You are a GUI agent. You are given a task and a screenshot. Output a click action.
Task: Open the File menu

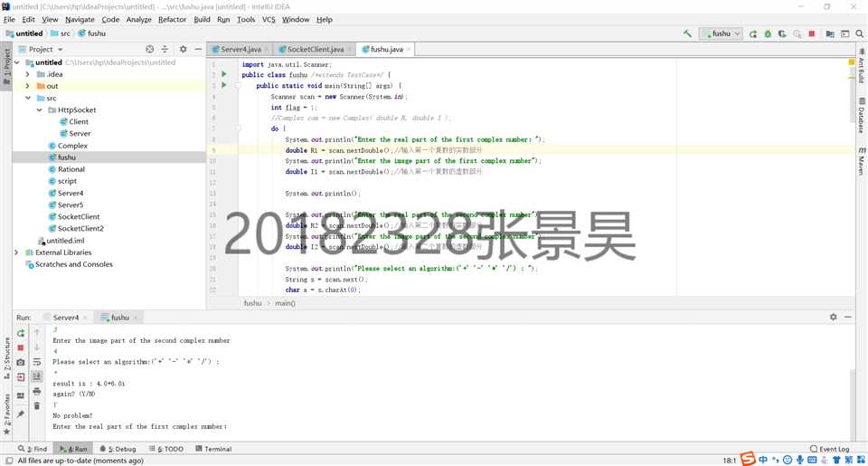tap(9, 19)
